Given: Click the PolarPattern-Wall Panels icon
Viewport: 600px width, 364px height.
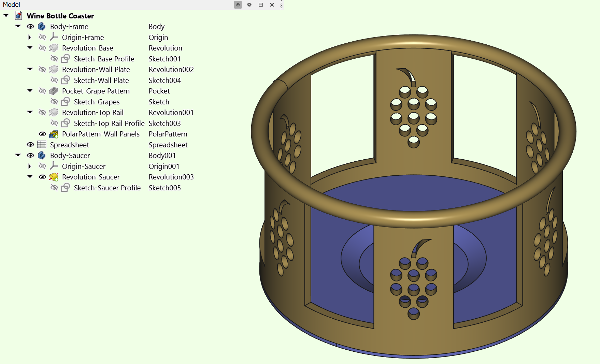Looking at the screenshot, I should [x=54, y=134].
